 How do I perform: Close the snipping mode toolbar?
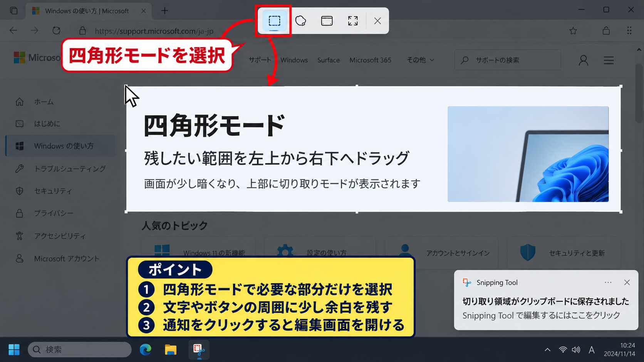[377, 21]
